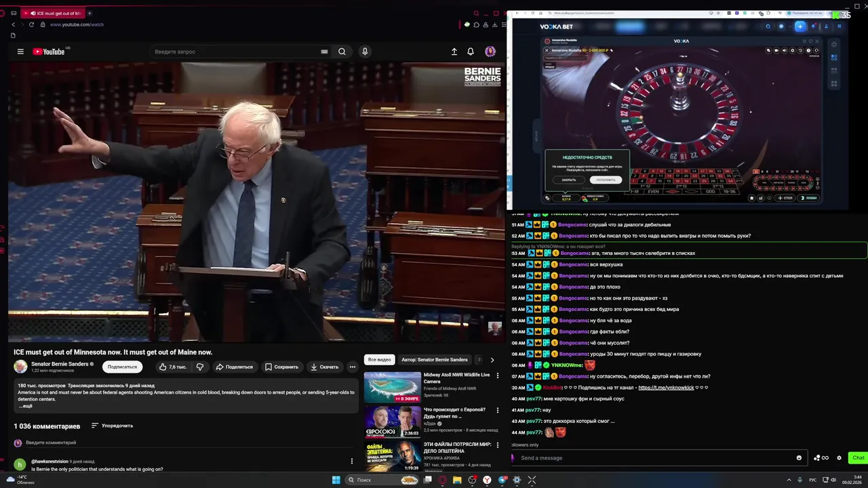868x488 pixels.
Task: Select Автор: Senator Bernie Sanders chip
Action: [x=435, y=360]
